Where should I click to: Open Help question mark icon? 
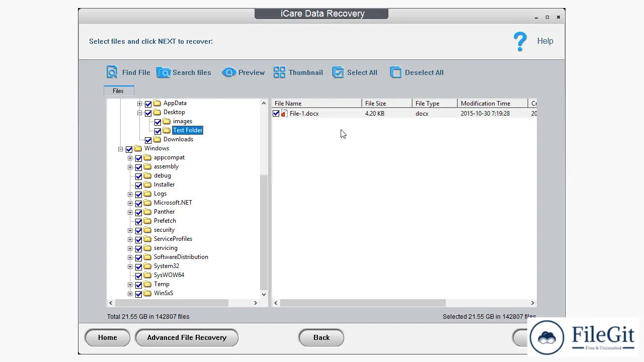520,41
